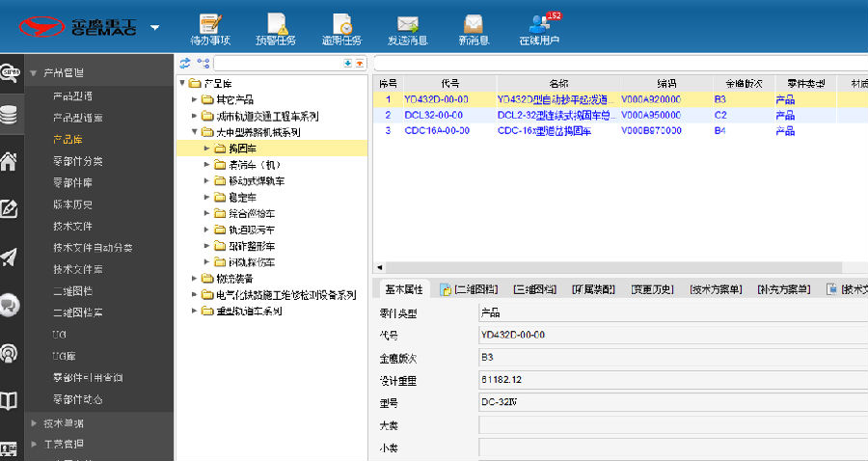Click the SIPM search icon in left bar

point(10,72)
